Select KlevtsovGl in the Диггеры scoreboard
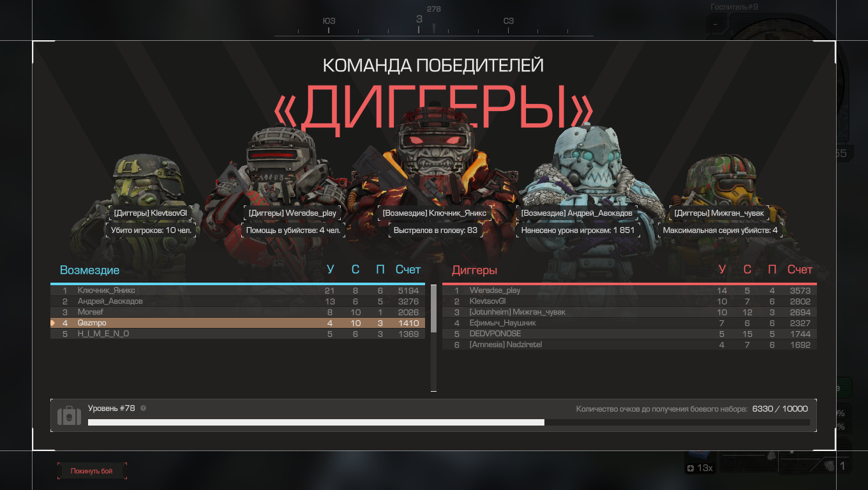Screen dimensions: 868x490 click(x=629, y=301)
